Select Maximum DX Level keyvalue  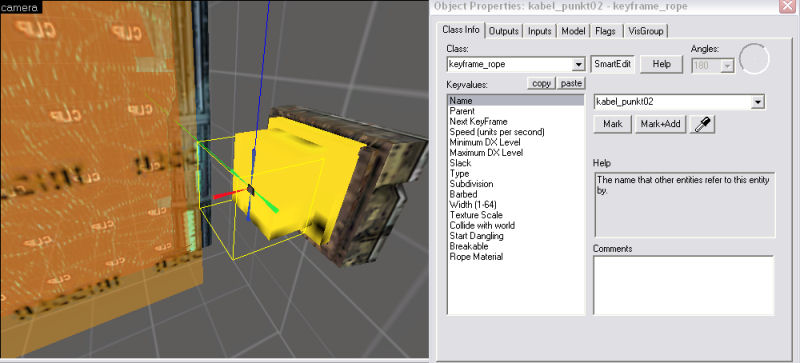[515, 153]
